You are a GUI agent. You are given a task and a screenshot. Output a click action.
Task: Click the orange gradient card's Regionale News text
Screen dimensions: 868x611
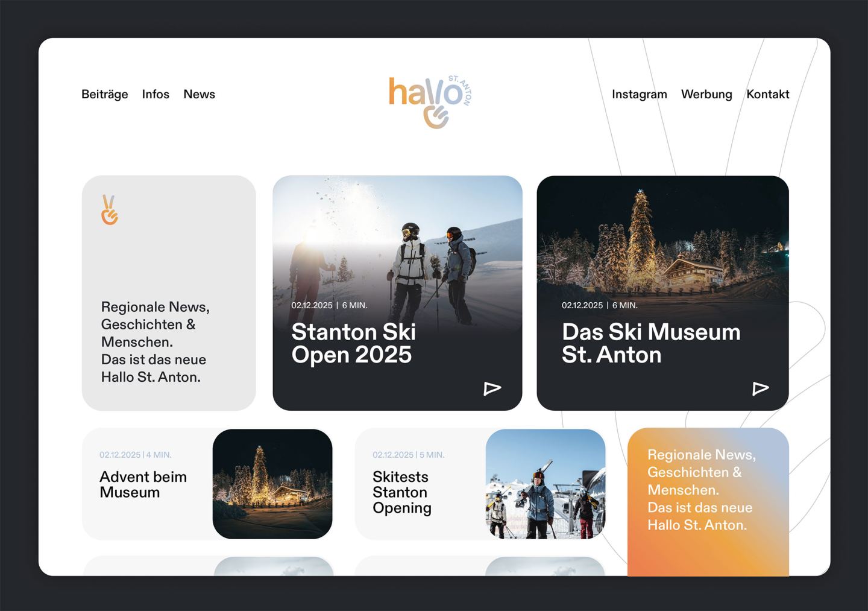[x=702, y=490]
